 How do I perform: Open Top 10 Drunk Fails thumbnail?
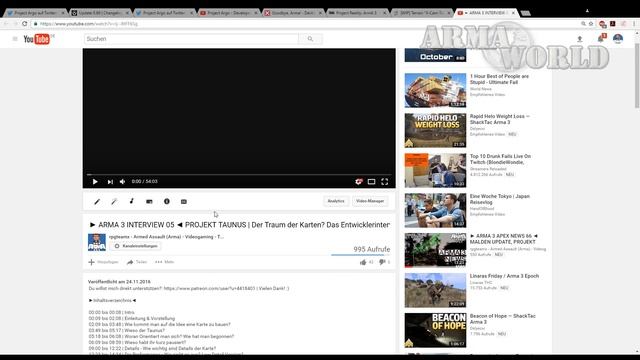coord(435,170)
